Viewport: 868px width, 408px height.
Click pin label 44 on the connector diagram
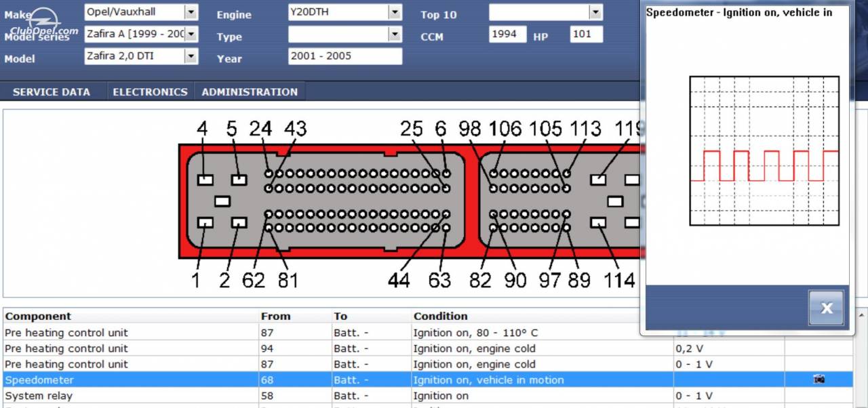(x=399, y=279)
